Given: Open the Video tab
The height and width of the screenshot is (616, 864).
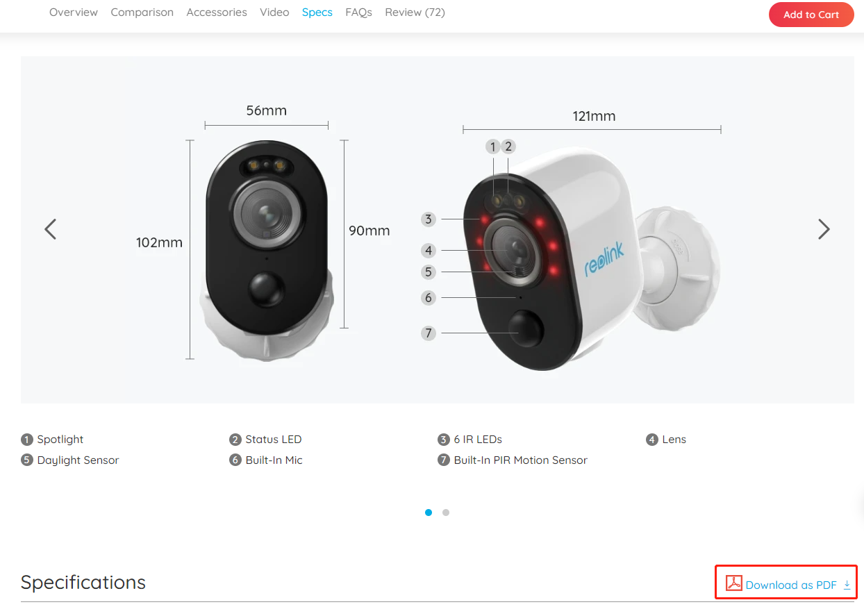Looking at the screenshot, I should coord(274,13).
